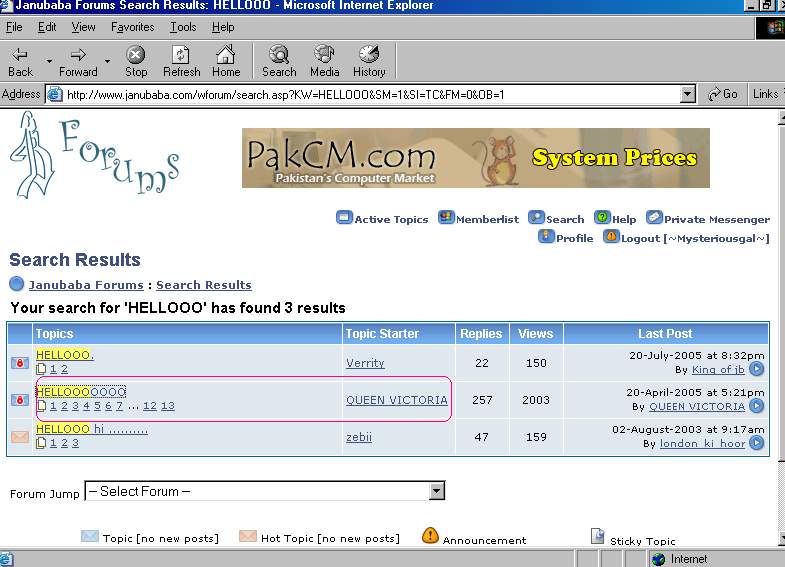Open the Private Messenger link
The width and height of the screenshot is (785, 567).
717,219
